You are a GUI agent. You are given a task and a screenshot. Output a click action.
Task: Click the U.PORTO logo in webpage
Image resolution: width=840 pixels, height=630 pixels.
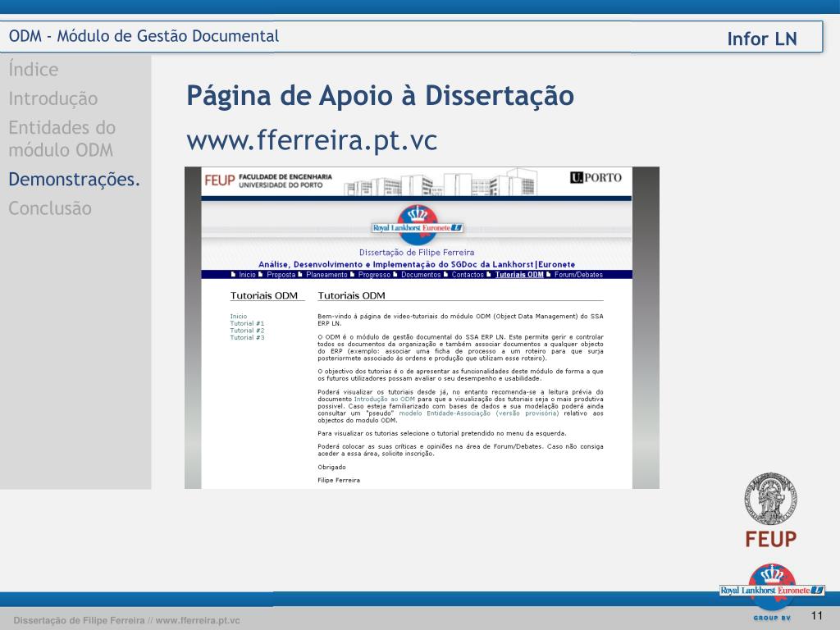(596, 177)
